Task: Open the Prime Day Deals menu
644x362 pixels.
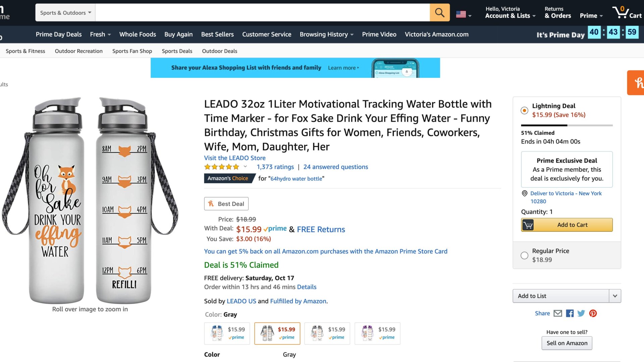Action: [59, 34]
